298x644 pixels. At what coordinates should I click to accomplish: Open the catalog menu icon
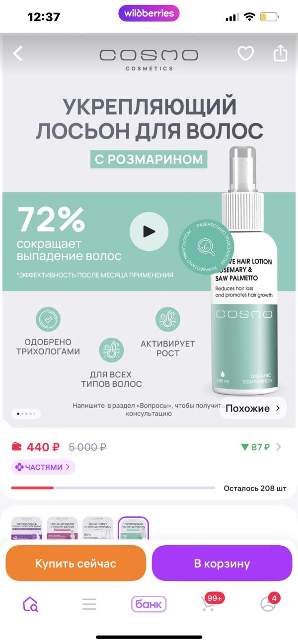(x=89, y=604)
